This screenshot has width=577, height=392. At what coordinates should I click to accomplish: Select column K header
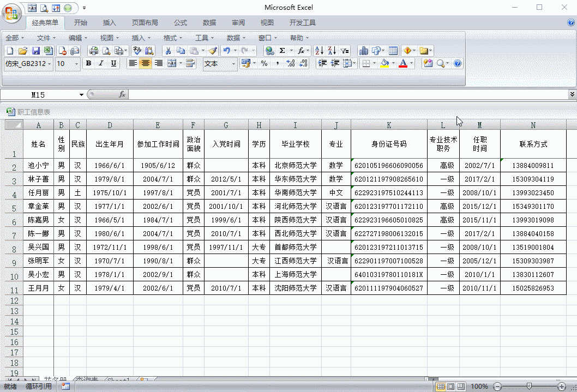tap(389, 125)
